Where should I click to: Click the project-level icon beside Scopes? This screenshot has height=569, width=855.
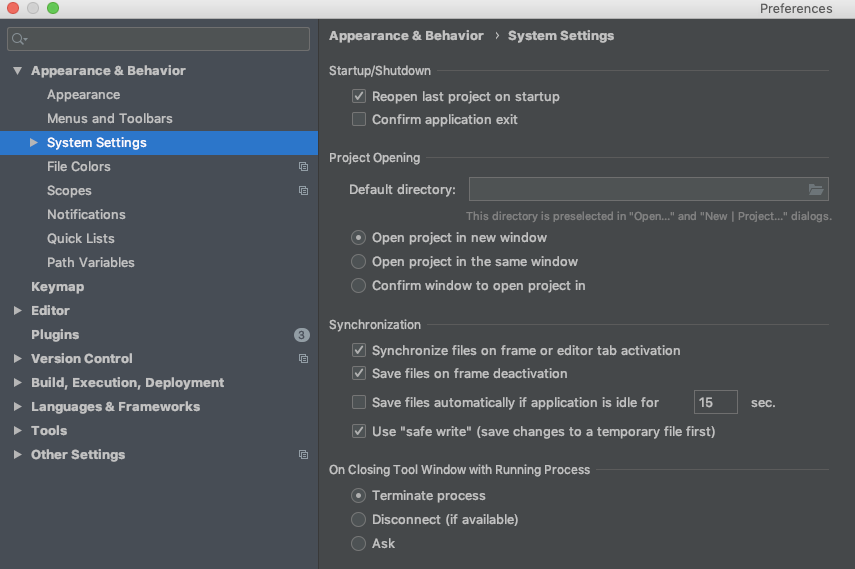click(x=303, y=191)
